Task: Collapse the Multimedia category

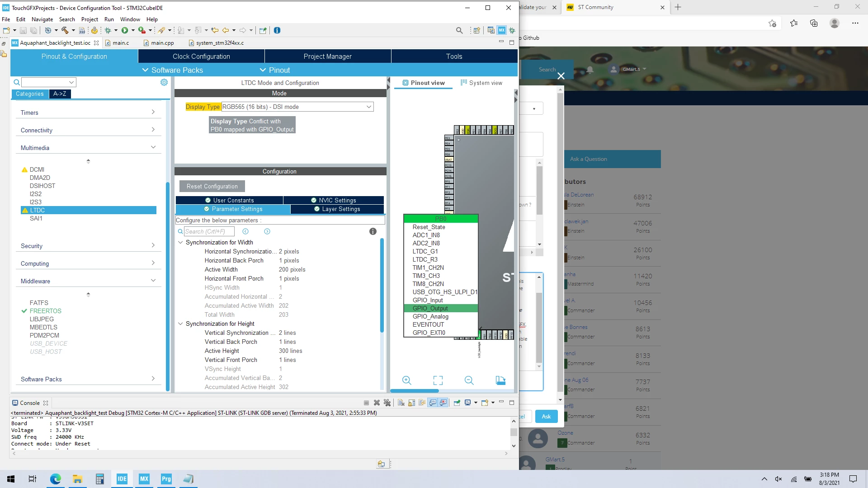Action: [x=88, y=148]
